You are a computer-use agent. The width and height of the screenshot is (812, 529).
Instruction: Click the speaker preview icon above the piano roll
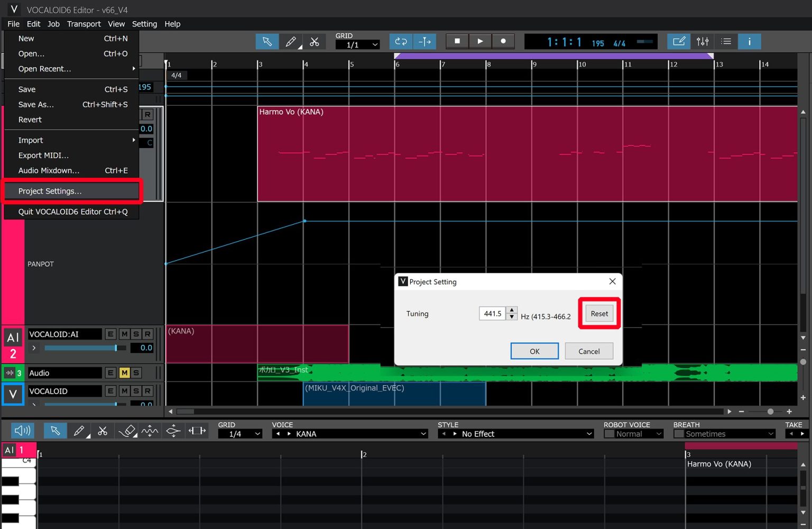[22, 430]
